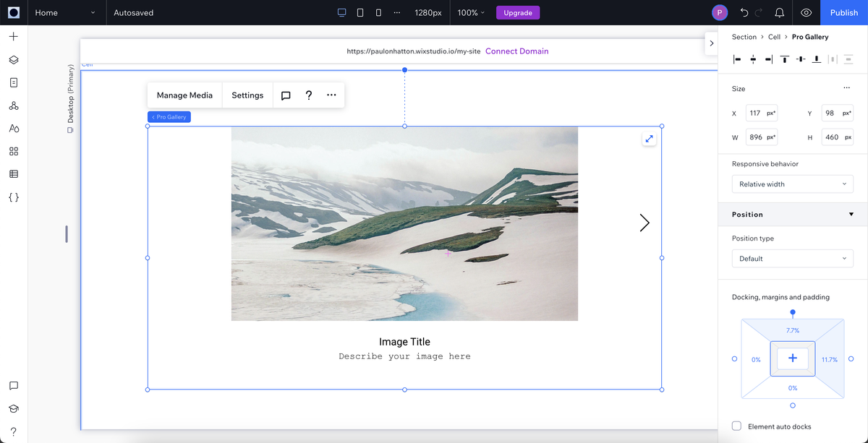Open the Code panel
Image resolution: width=868 pixels, height=443 pixels.
coord(13,197)
